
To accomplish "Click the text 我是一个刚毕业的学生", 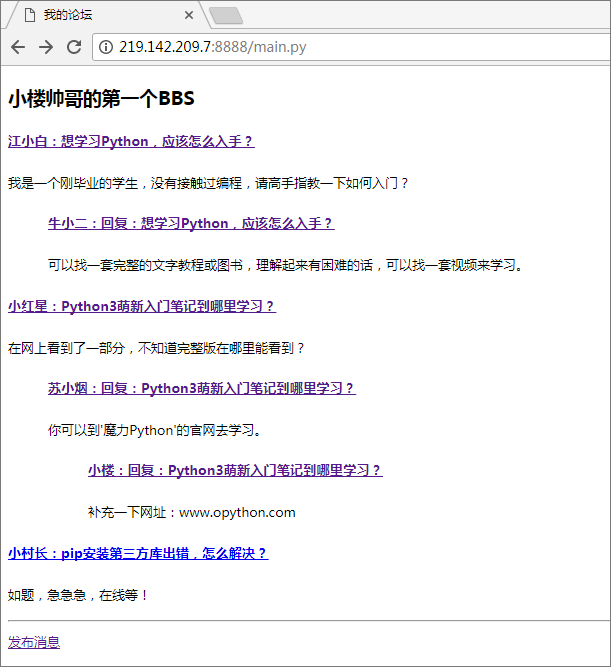I will tap(73, 183).
